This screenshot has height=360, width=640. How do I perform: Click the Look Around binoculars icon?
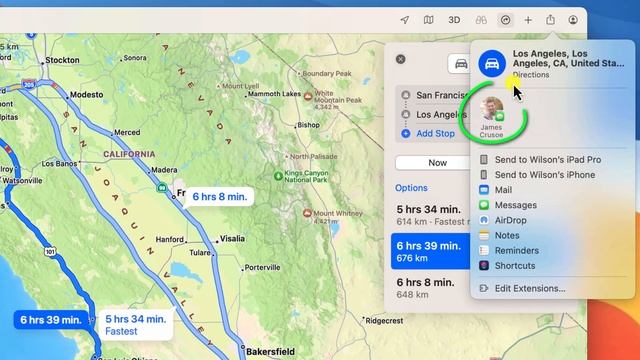(481, 20)
